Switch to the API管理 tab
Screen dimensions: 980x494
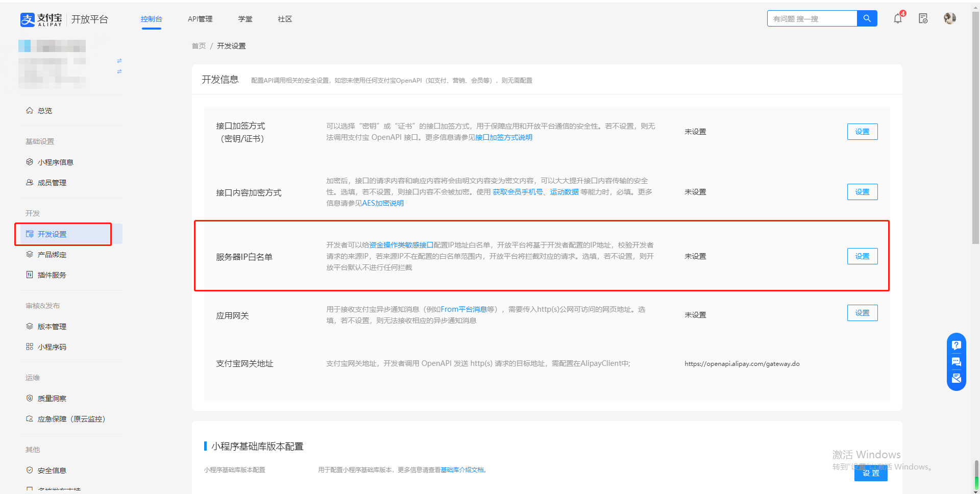click(x=200, y=19)
